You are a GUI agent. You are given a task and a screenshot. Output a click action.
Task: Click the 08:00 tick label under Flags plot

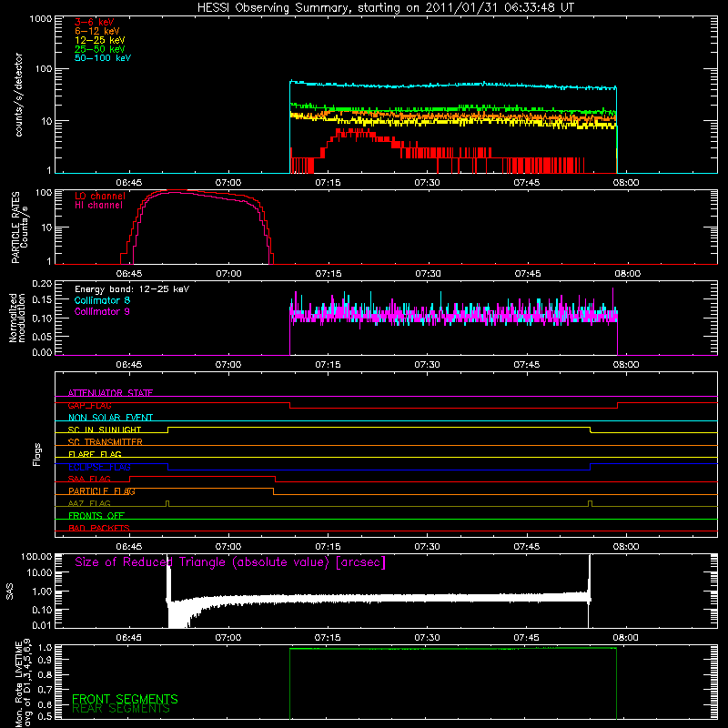(626, 547)
